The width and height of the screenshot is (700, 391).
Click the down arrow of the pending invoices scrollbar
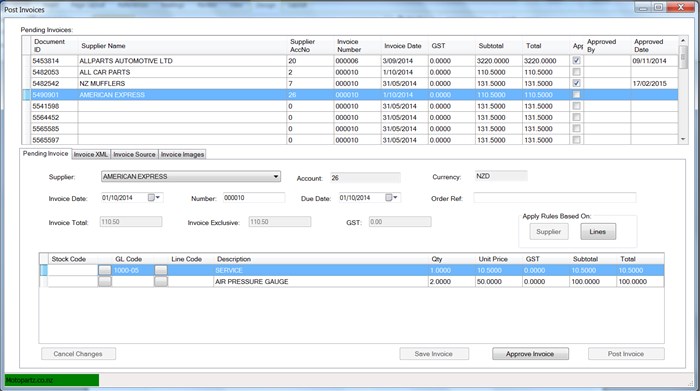click(683, 140)
